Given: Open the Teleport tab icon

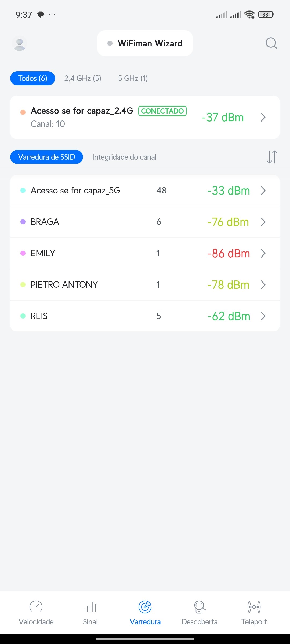Looking at the screenshot, I should (254, 607).
